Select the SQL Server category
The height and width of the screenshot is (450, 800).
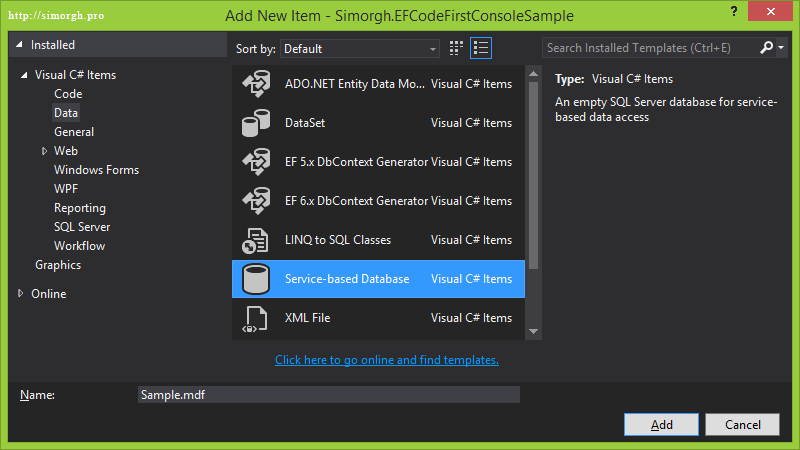pyautogui.click(x=81, y=227)
